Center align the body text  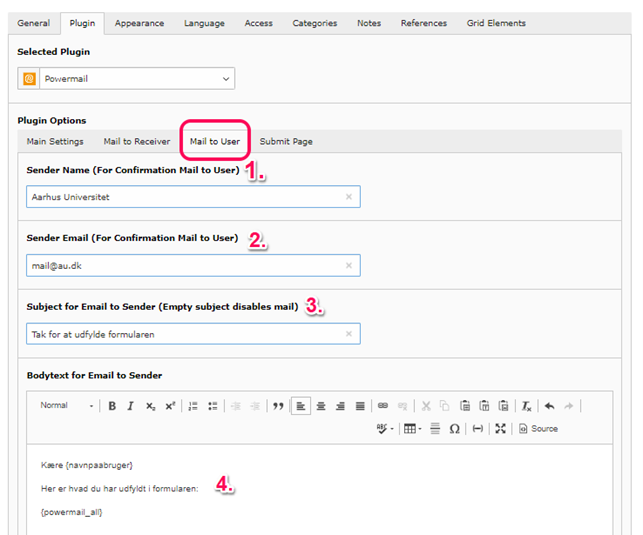click(321, 406)
